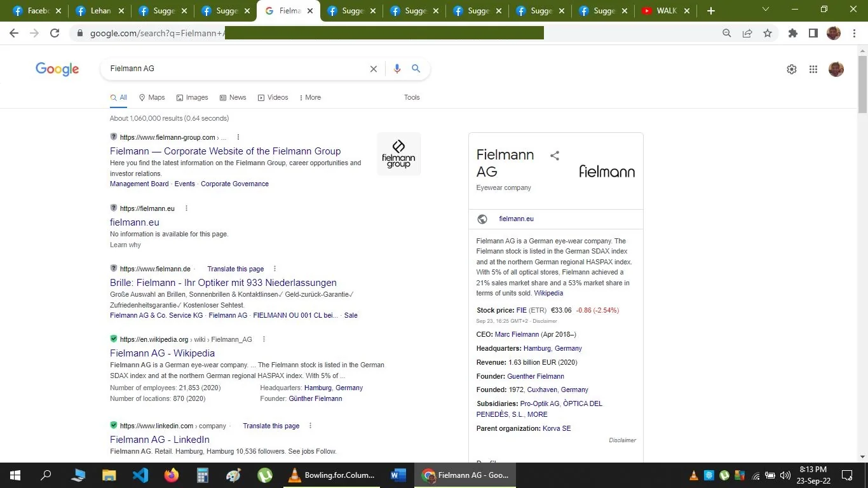Open the Chrome zoom magnifier in address bar
The width and height of the screenshot is (868, 488).
tap(727, 33)
